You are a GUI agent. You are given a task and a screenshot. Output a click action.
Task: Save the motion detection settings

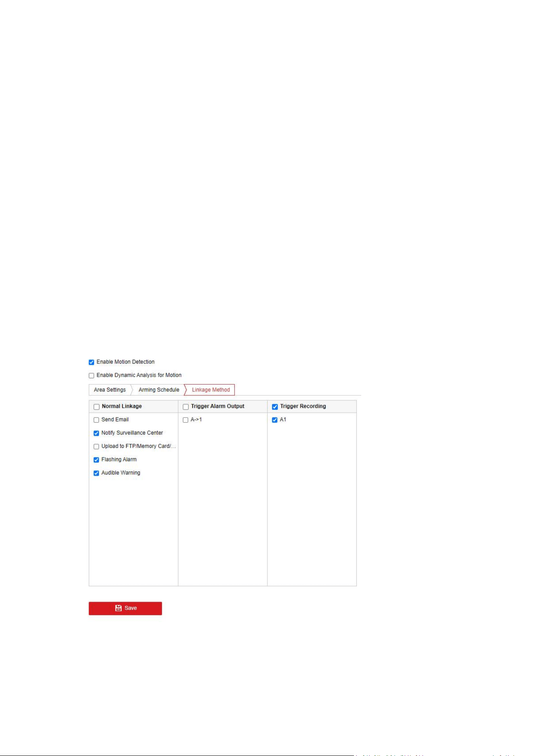tap(125, 608)
